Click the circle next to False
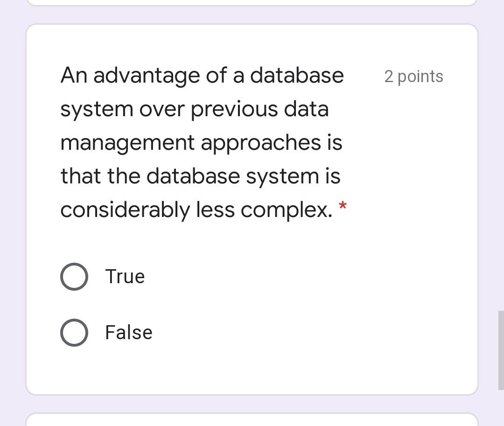This screenshot has width=504, height=426. 74,332
